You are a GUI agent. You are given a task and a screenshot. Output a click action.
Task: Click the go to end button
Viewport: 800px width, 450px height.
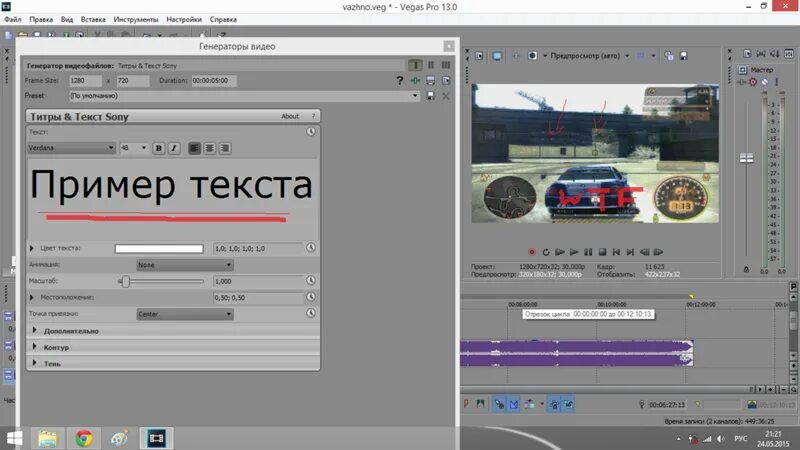coord(630,252)
